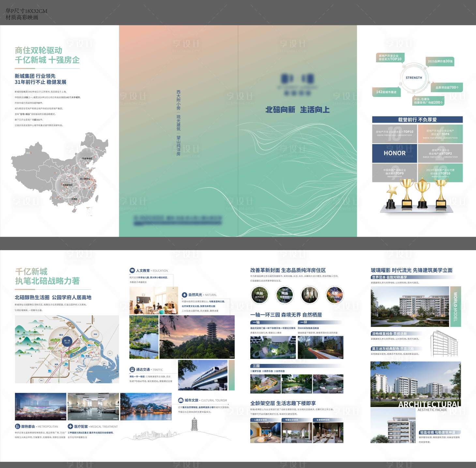
Task: Click the gold star trophy
Action: [391, 197]
